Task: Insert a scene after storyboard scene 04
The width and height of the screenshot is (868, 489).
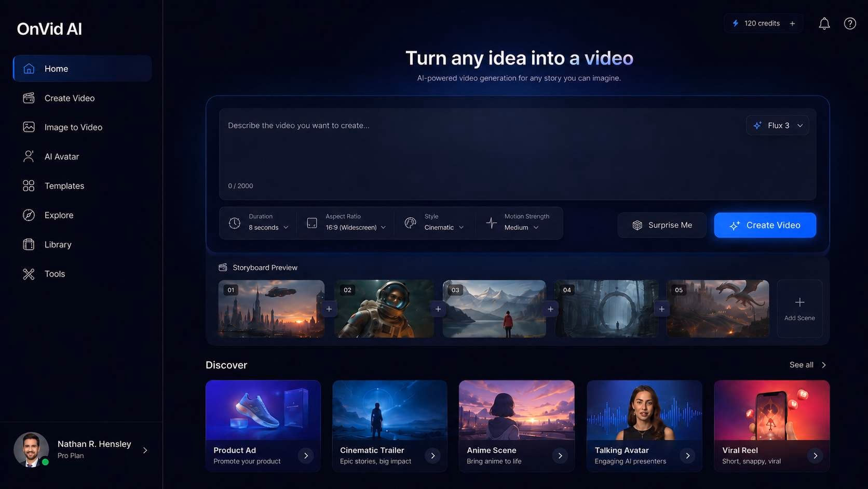Action: point(661,309)
